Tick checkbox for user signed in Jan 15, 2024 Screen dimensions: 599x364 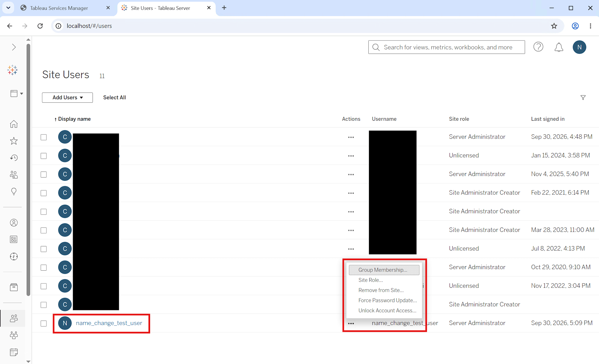(44, 156)
